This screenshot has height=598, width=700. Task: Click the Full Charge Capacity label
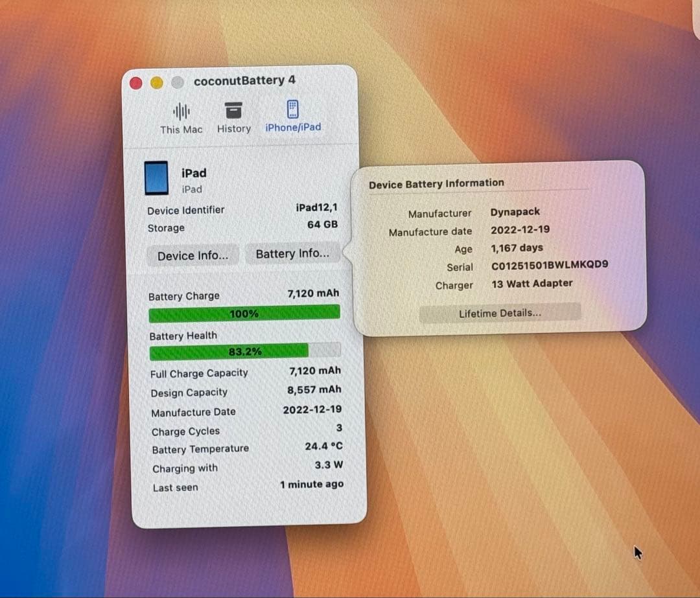(x=199, y=373)
